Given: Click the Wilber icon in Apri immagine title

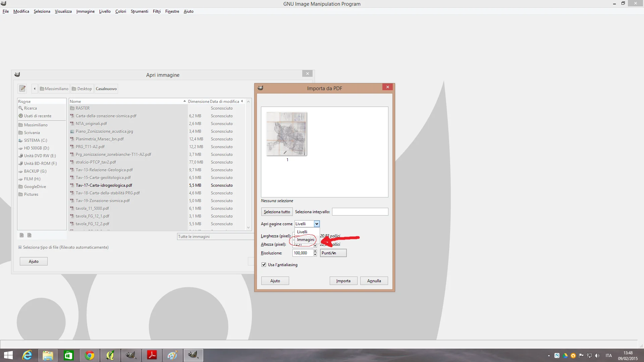Looking at the screenshot, I should point(17,74).
